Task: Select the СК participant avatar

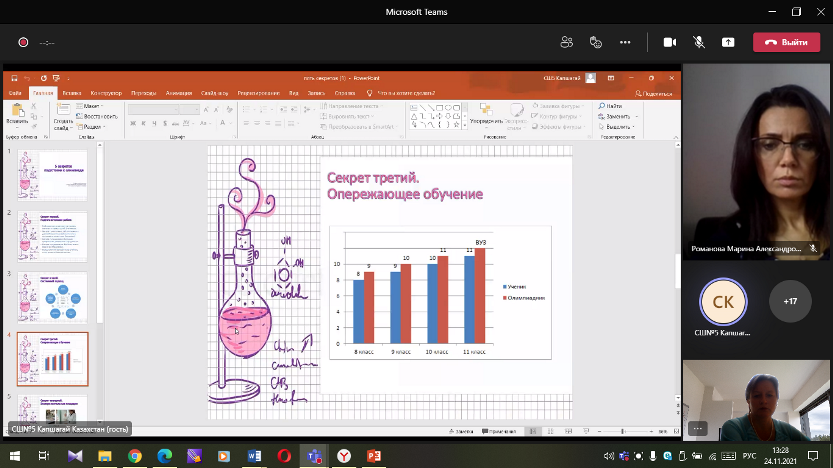Action: pos(723,301)
